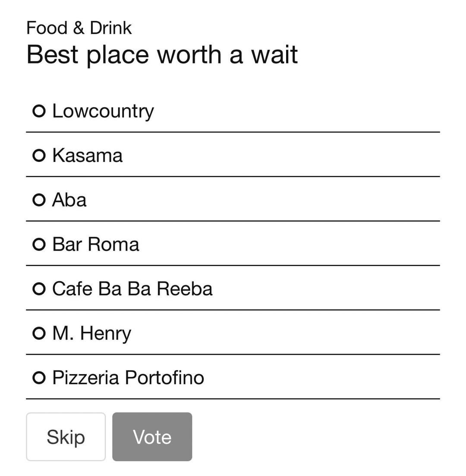
Task: Select the M. Henry radio circle
Action: pyautogui.click(x=39, y=333)
